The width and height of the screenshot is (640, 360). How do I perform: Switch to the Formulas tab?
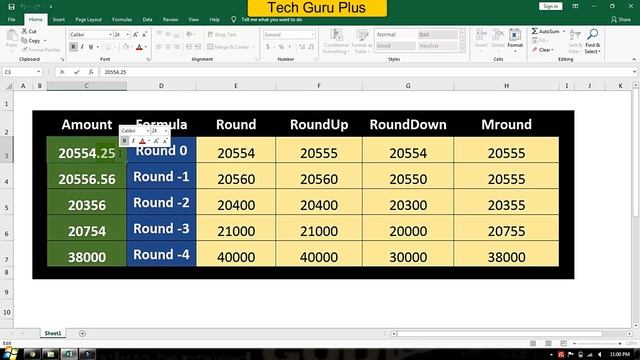click(x=122, y=20)
